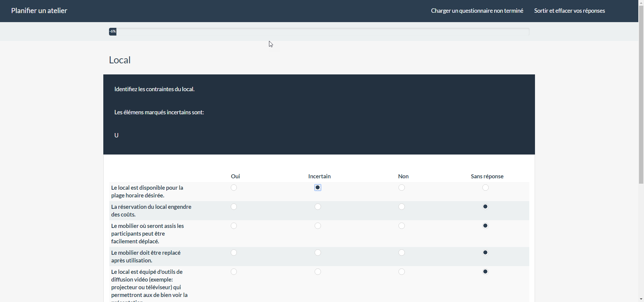Viewport: 644px width, 302px height.
Task: Select Oui for mobilier replacé après utilisation
Action: [234, 253]
